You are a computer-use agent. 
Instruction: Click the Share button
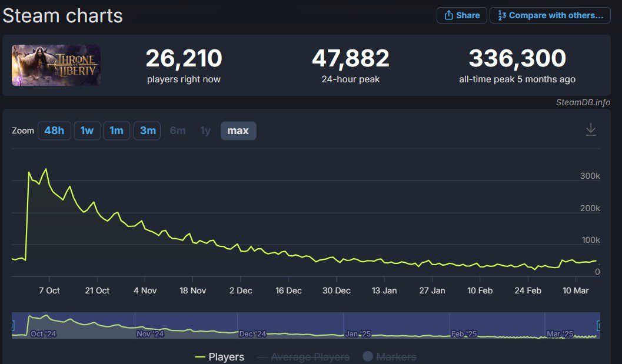[x=462, y=15]
